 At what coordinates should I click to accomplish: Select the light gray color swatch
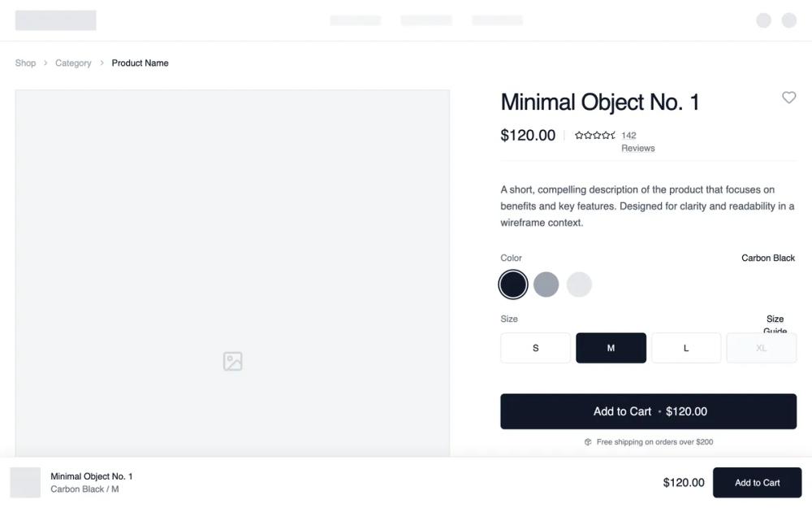pos(579,284)
